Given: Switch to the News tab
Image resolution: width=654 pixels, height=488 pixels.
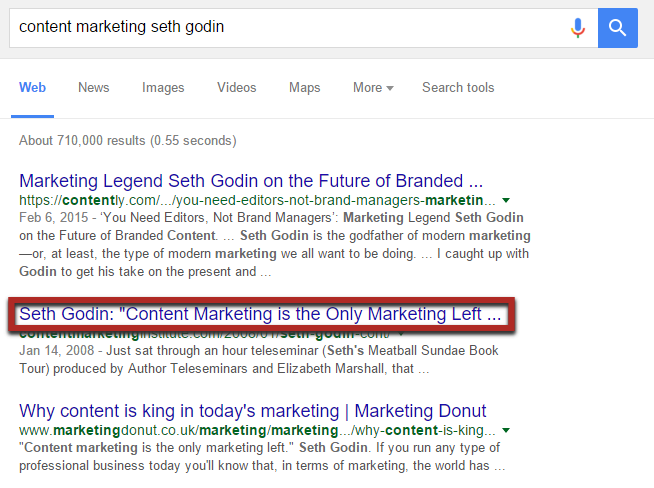Looking at the screenshot, I should pos(93,88).
